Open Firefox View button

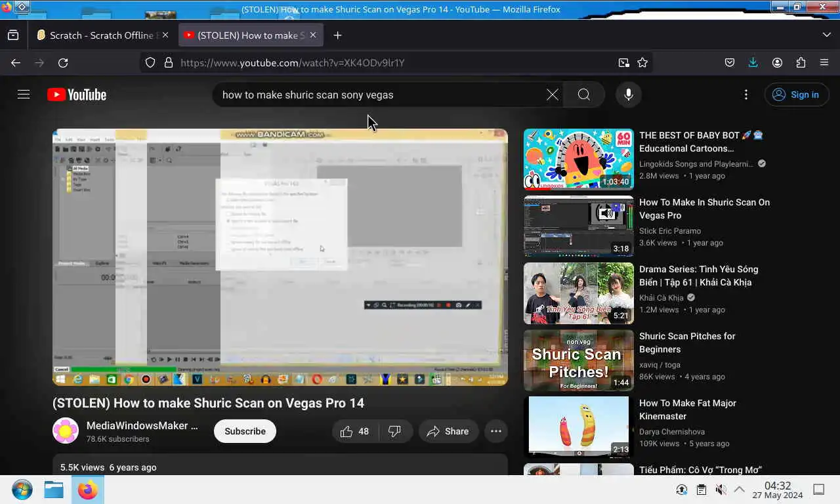click(13, 35)
